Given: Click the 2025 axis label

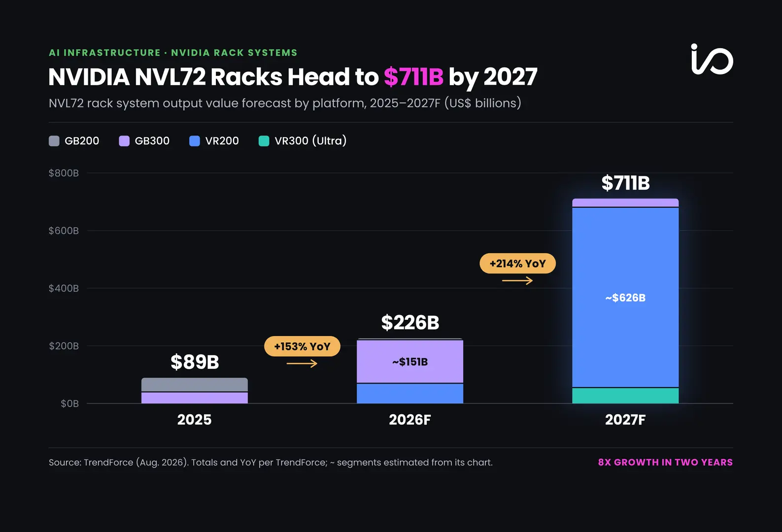Looking at the screenshot, I should pos(195,420).
